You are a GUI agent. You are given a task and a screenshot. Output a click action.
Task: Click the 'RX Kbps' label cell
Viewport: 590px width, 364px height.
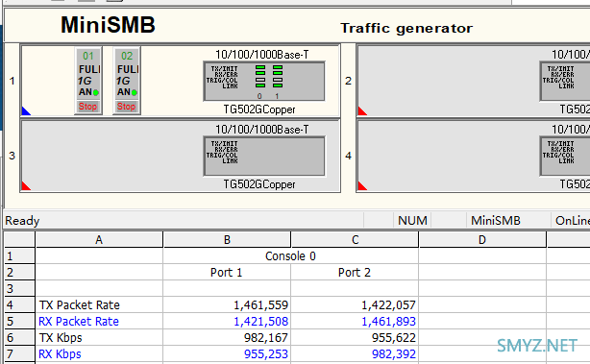[99, 353]
